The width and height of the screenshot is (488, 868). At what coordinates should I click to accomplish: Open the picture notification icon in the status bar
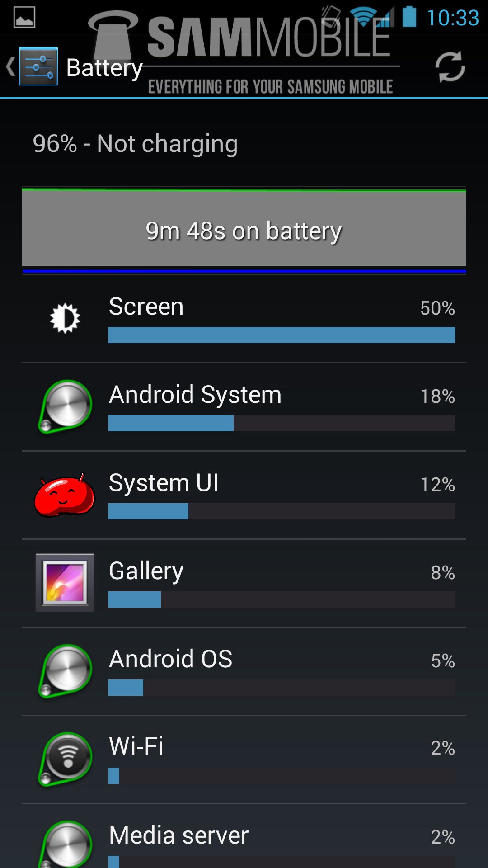point(24,18)
